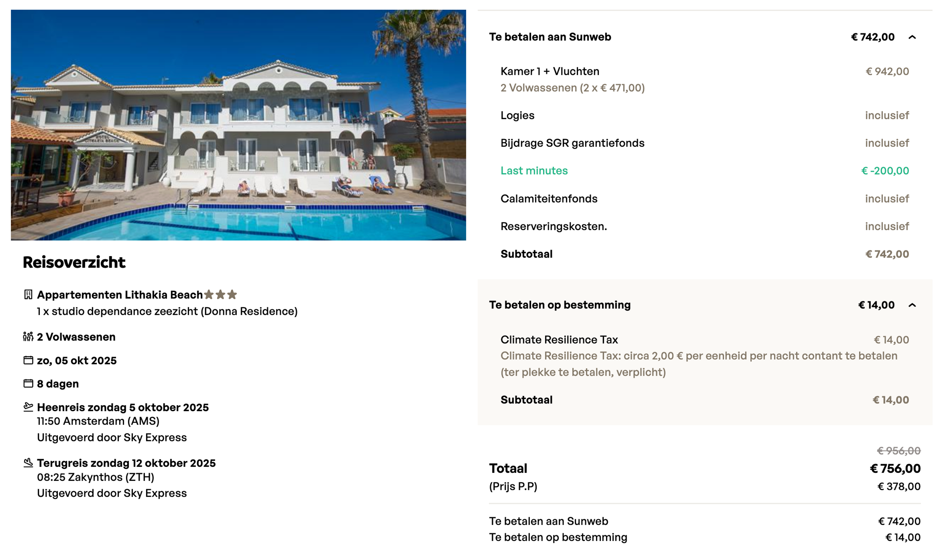Image resolution: width=940 pixels, height=560 pixels.
Task: Collapse the Te betalen op bestemming section
Action: [912, 305]
